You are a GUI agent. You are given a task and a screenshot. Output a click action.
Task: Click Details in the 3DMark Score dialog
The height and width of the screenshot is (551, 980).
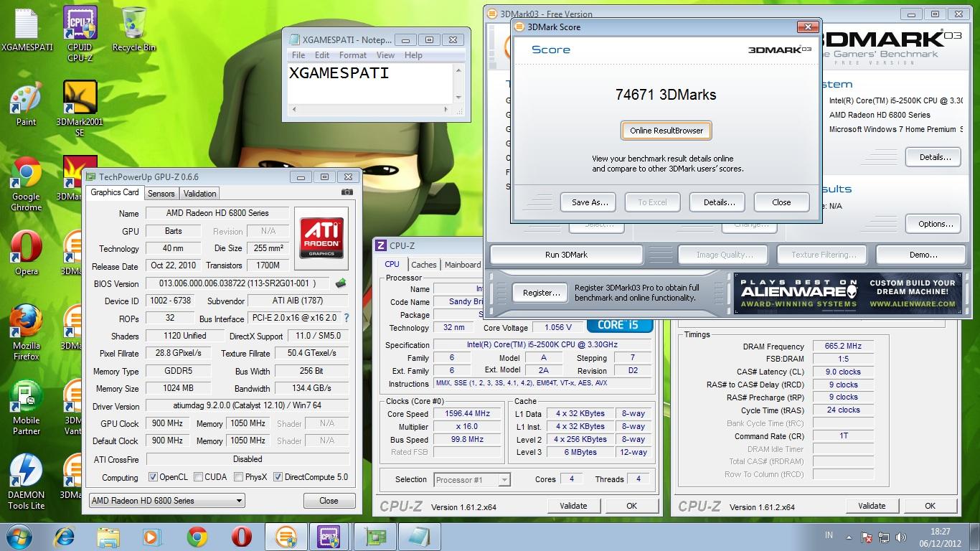point(719,202)
